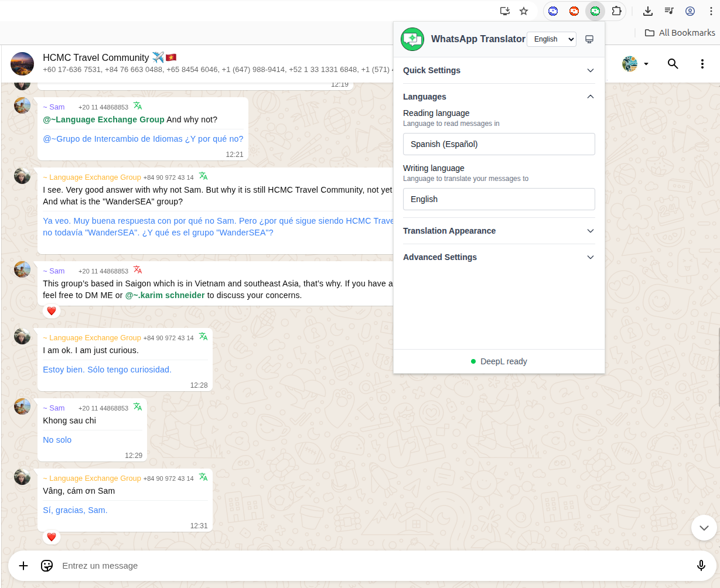The width and height of the screenshot is (720, 588).
Task: Click the green WhatsApp Translator extension icon
Action: (595, 11)
